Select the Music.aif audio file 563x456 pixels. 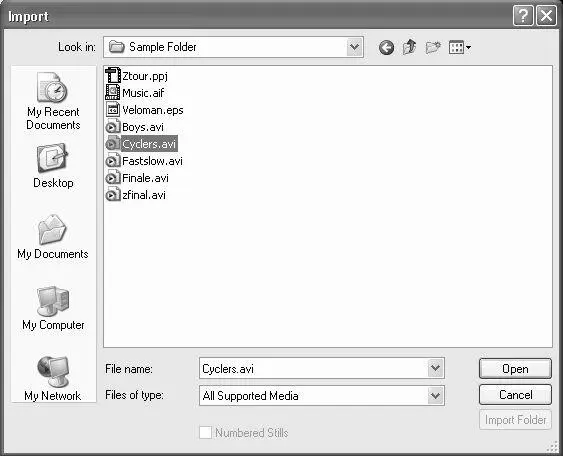point(135,93)
